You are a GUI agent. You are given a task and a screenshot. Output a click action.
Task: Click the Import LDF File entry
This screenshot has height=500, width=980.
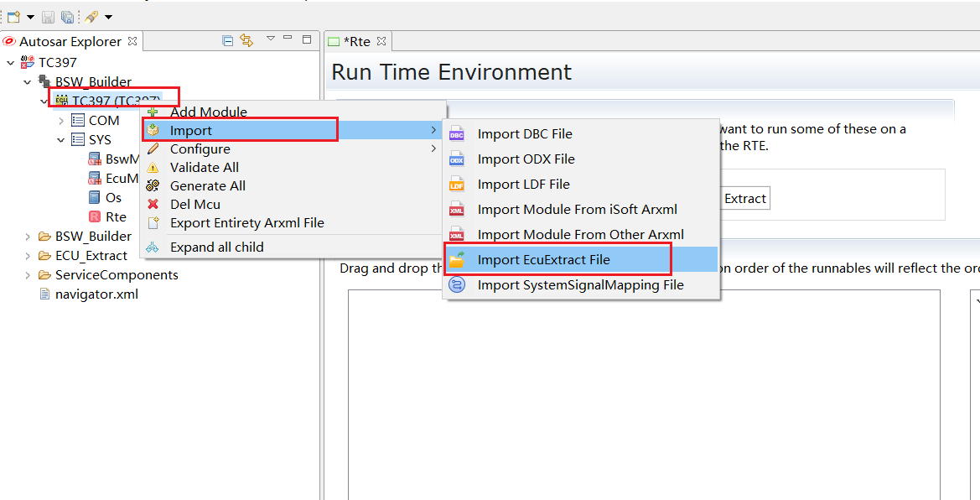523,185
